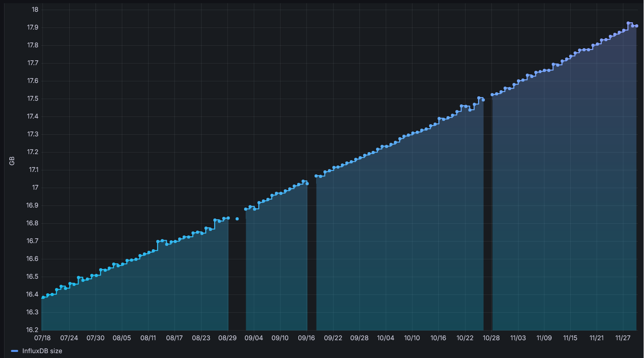Click the 17.5 y-axis label
644x358 pixels.
click(x=33, y=99)
